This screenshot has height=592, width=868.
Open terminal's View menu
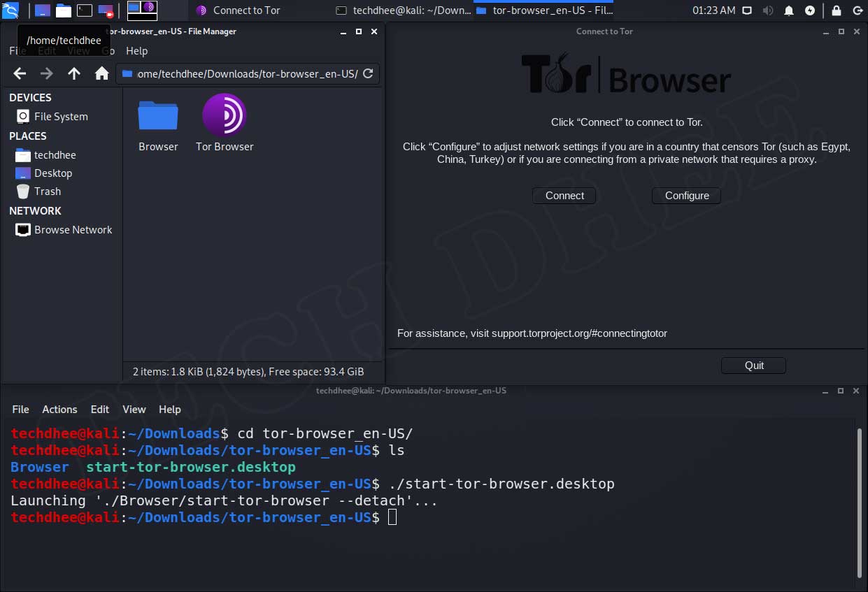[134, 410]
